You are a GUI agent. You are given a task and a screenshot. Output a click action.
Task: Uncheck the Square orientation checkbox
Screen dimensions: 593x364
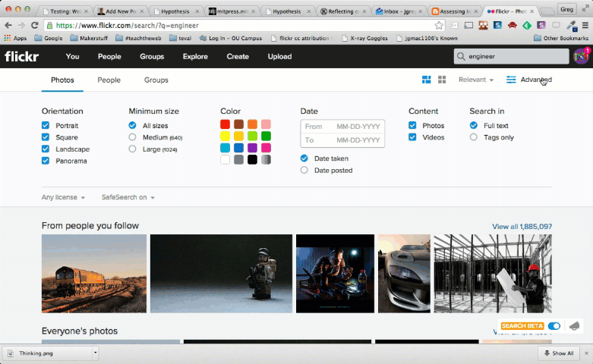[46, 137]
